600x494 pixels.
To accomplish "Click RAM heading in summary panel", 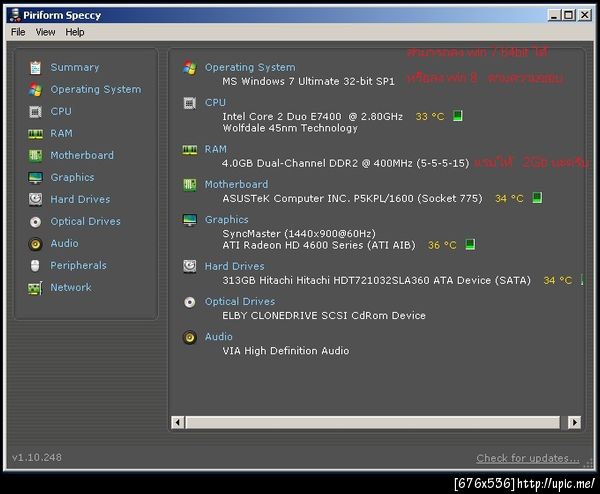I will [215, 149].
